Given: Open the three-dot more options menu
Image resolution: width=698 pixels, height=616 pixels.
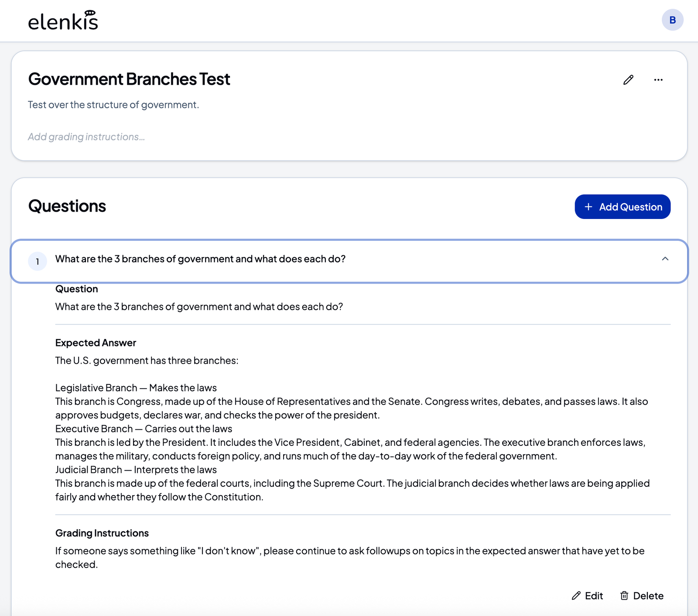Looking at the screenshot, I should (x=658, y=80).
